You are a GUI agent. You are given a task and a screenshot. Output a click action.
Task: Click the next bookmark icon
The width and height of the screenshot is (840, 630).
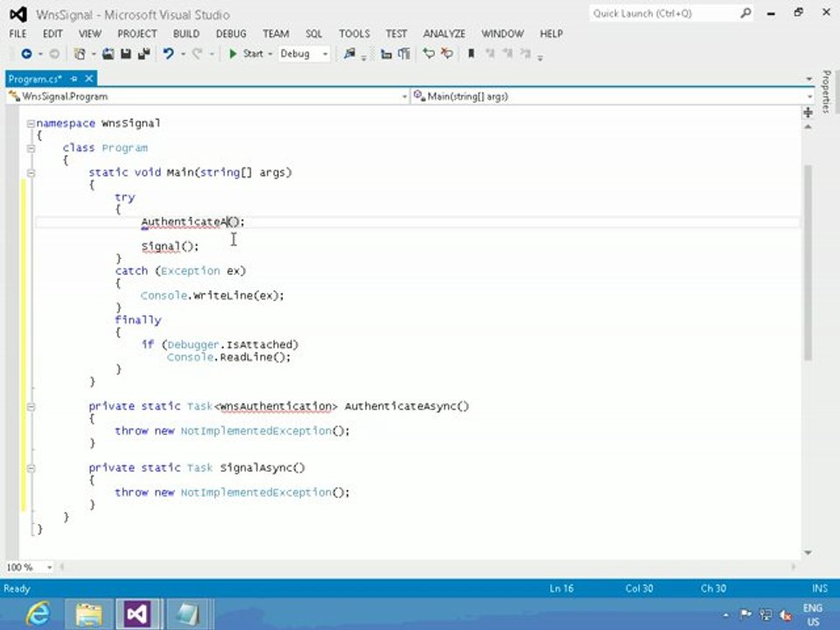pos(507,53)
